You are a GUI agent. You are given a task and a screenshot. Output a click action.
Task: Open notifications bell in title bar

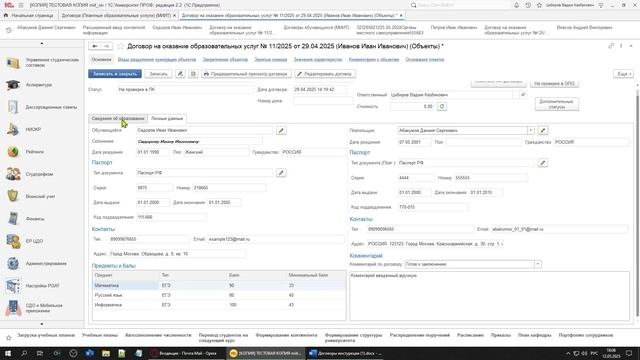516,5
